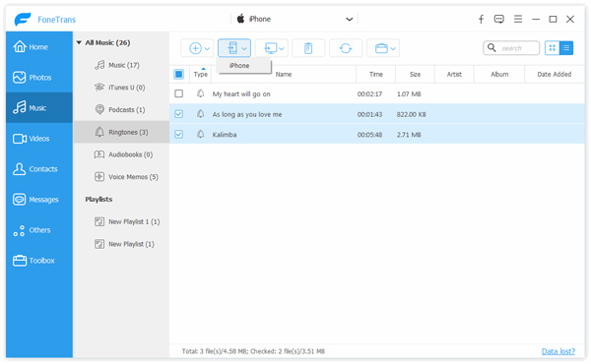Open the feedback chat icon
The height and width of the screenshot is (364, 591).
click(499, 20)
